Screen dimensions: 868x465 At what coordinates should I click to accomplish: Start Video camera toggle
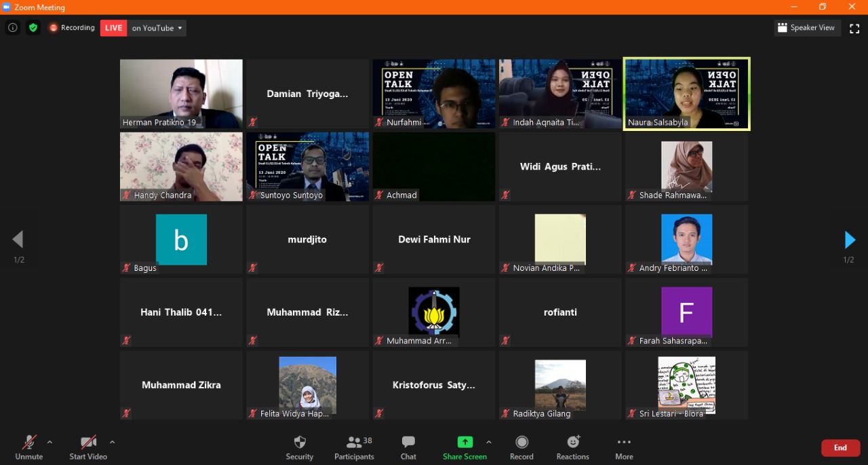(x=88, y=443)
